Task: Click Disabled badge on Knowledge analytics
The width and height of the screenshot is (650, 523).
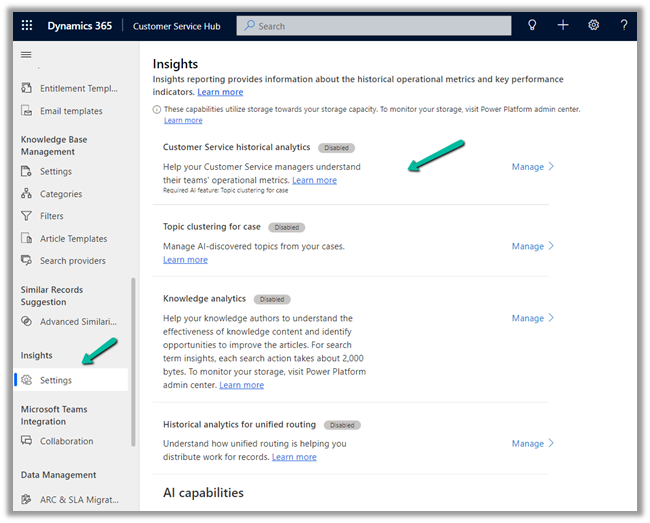Action: [x=272, y=299]
